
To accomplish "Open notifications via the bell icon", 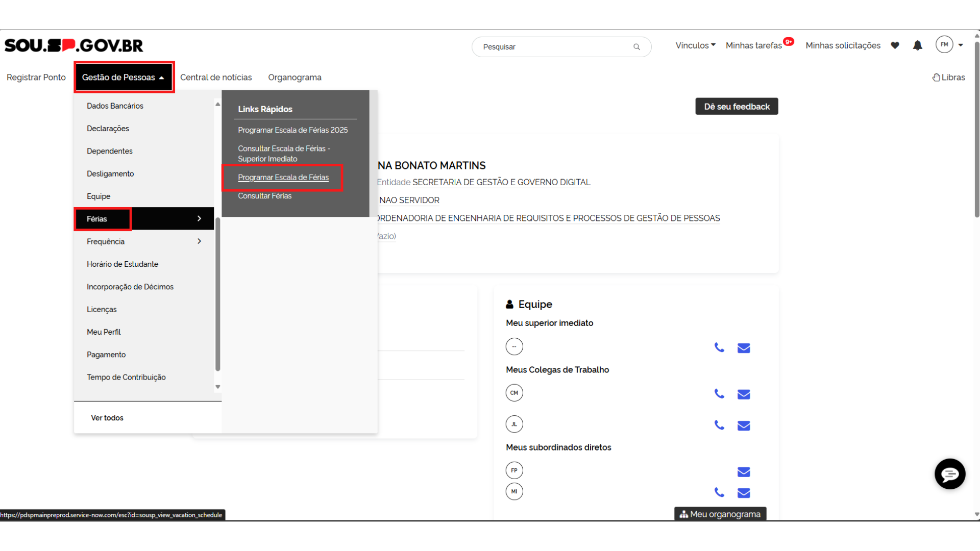I will pyautogui.click(x=917, y=45).
